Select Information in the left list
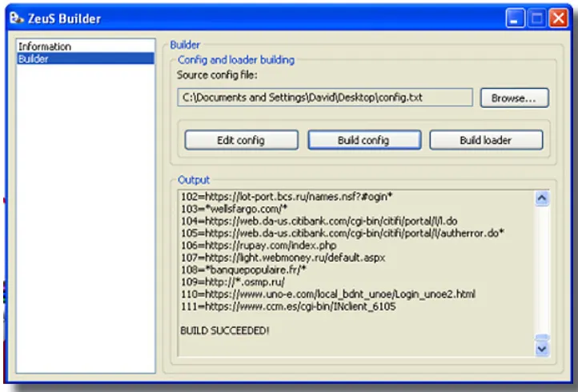 click(85, 46)
